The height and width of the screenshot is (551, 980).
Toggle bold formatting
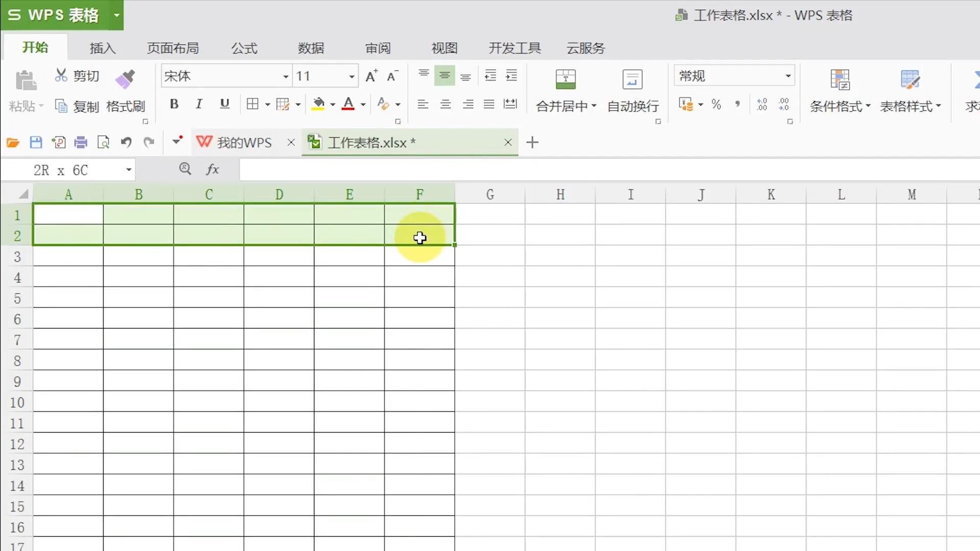tap(174, 104)
